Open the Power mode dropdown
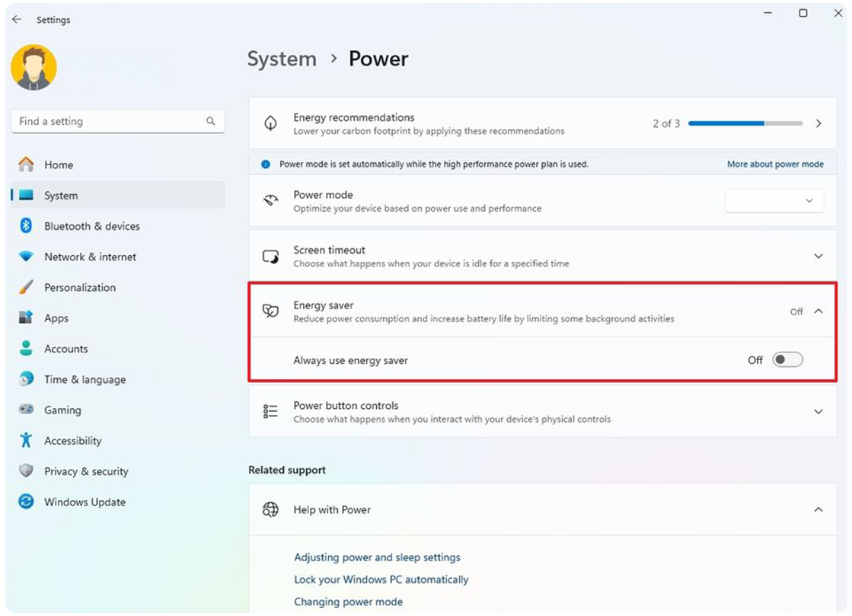852x616 pixels. [x=774, y=201]
